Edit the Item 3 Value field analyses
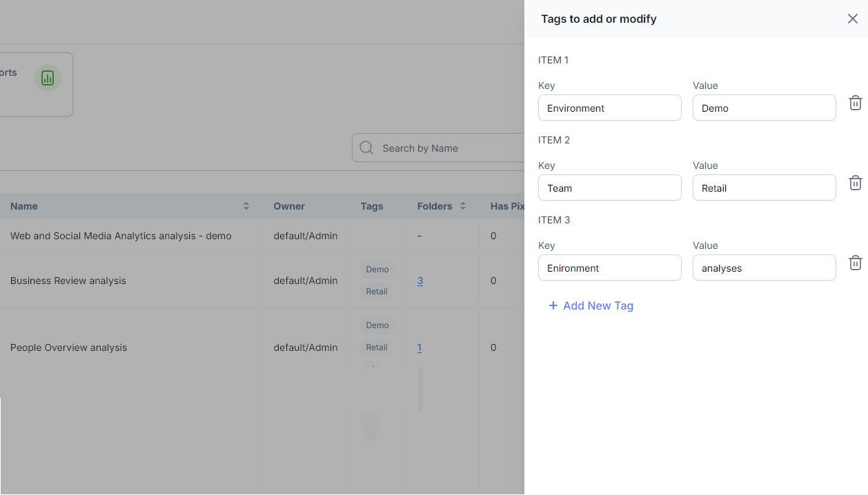The image size is (868, 495). [x=765, y=267]
